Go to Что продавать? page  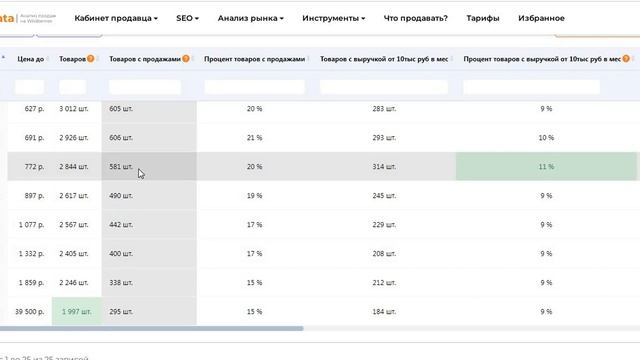pyautogui.click(x=416, y=18)
